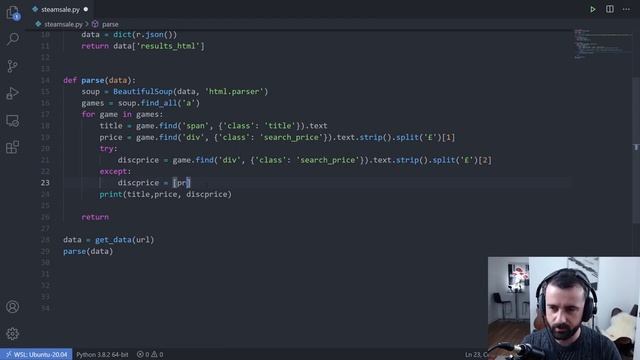Screen dimensions: 640x360
Task: Click the 'BeautifulSoup' call on line 15
Action: click(x=143, y=91)
